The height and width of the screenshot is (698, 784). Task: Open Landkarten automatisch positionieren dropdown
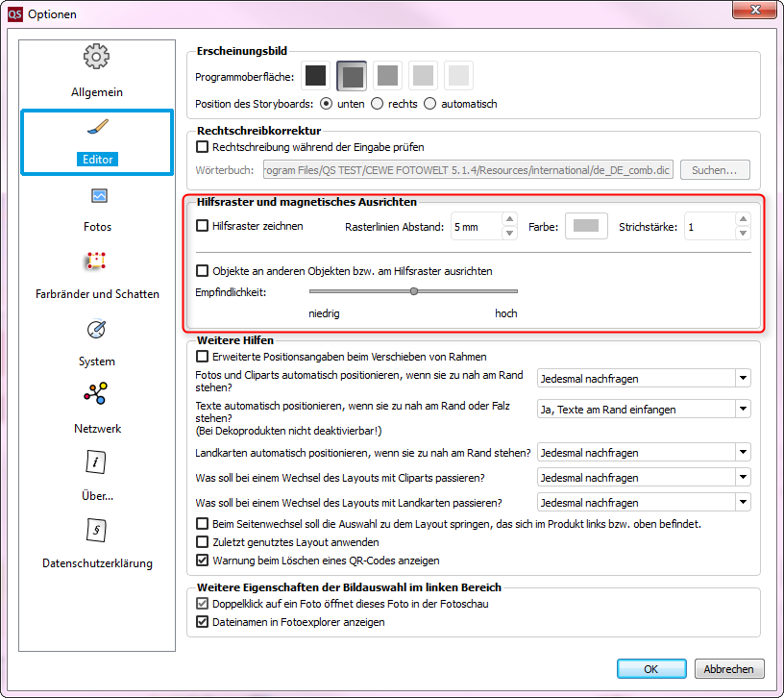[644, 452]
